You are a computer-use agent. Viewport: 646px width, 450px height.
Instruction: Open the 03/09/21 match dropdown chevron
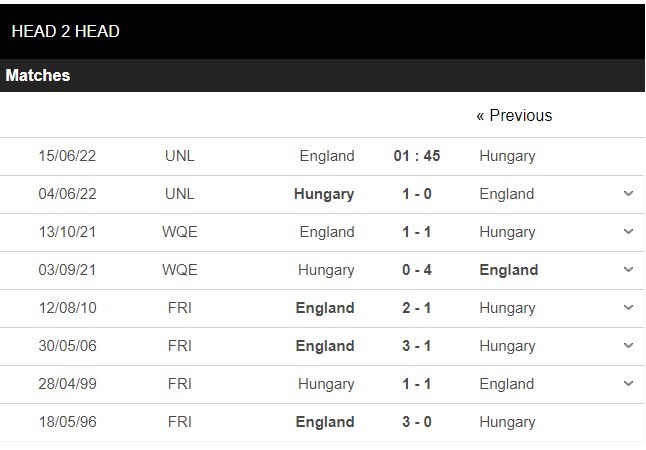tap(628, 270)
